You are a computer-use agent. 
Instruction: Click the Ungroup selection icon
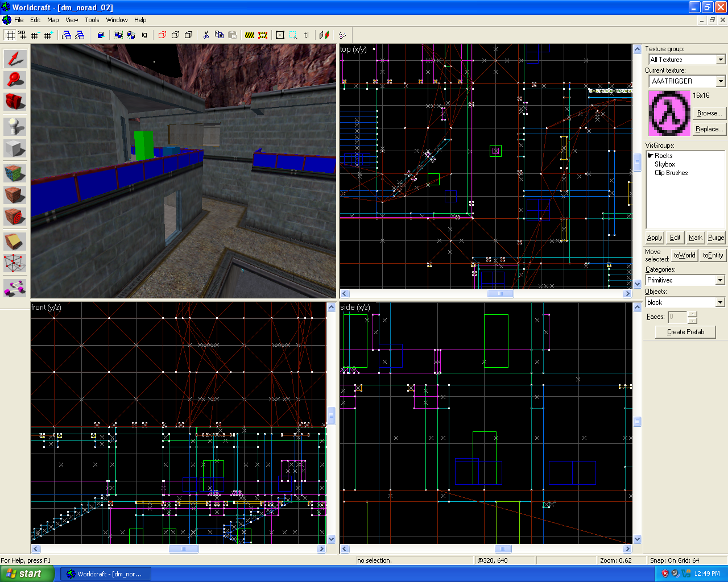pos(131,35)
